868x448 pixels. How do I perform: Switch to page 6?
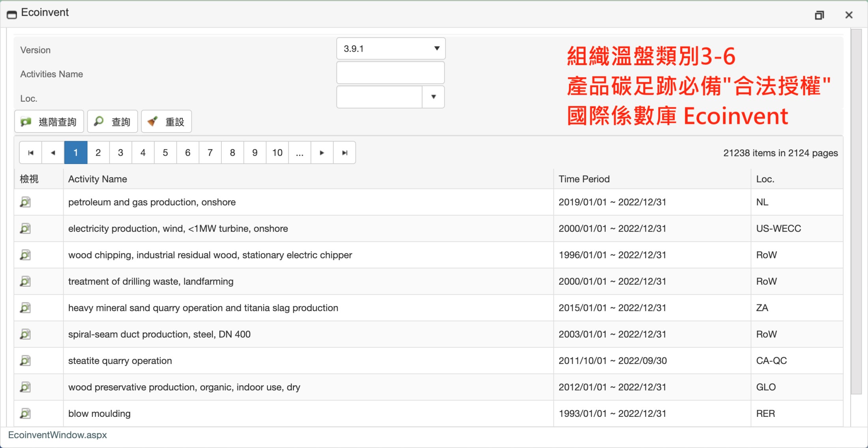coord(188,153)
